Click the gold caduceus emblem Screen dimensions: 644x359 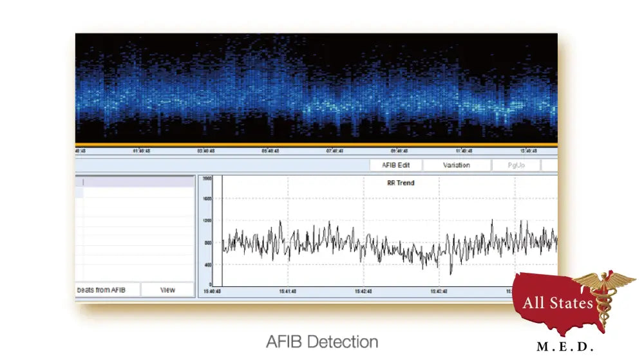pyautogui.click(x=603, y=296)
